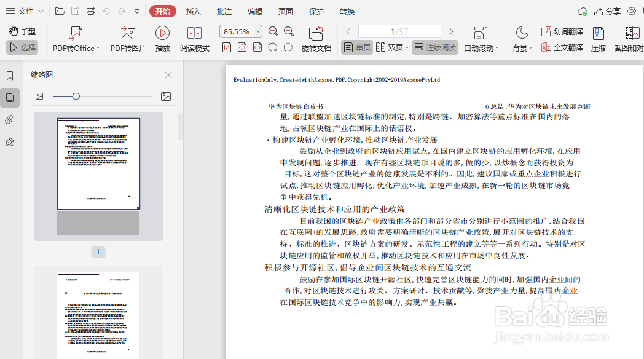Viewport: 644px width, 359px height.
Task: Click the print icon
Action: point(91,11)
